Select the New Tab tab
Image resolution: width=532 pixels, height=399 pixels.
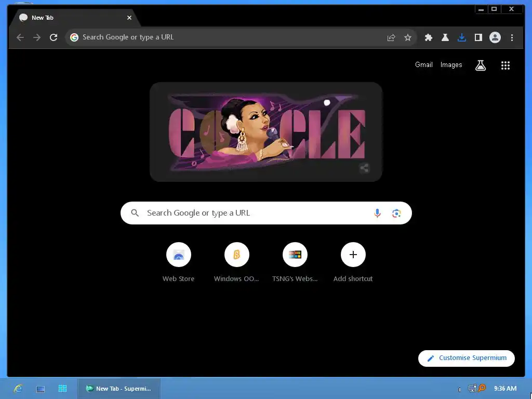point(75,18)
